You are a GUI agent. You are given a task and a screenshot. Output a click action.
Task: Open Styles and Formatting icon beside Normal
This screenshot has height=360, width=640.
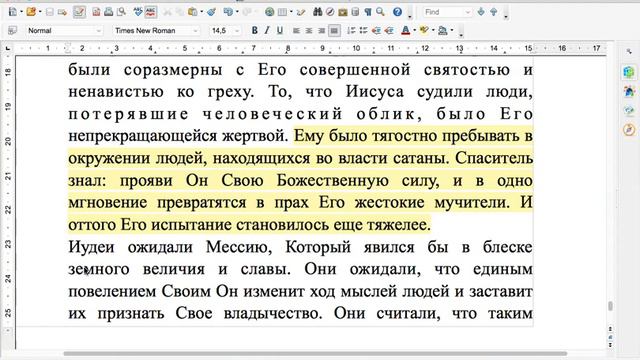coord(13,31)
